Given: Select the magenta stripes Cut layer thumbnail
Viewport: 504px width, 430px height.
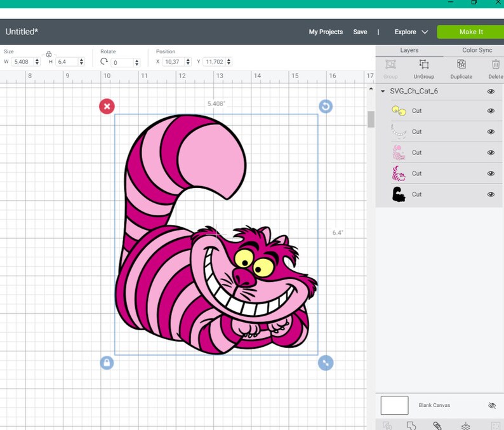Looking at the screenshot, I should 399,173.
